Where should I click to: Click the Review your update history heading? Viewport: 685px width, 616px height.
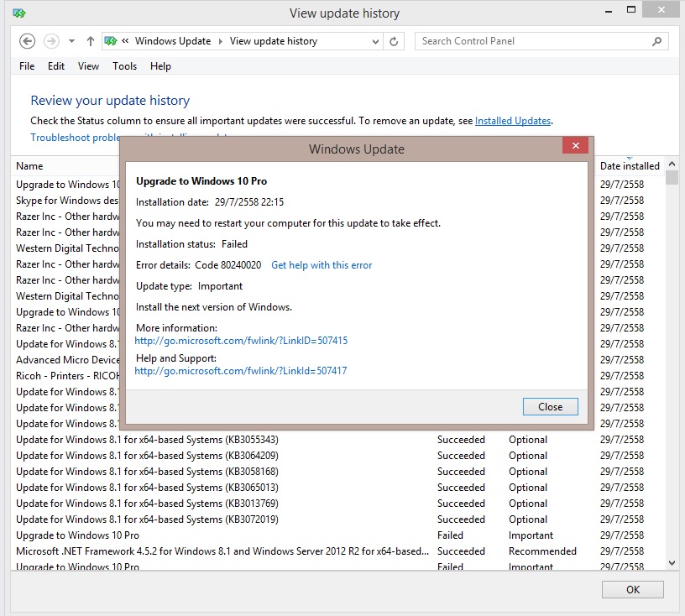coord(110,101)
